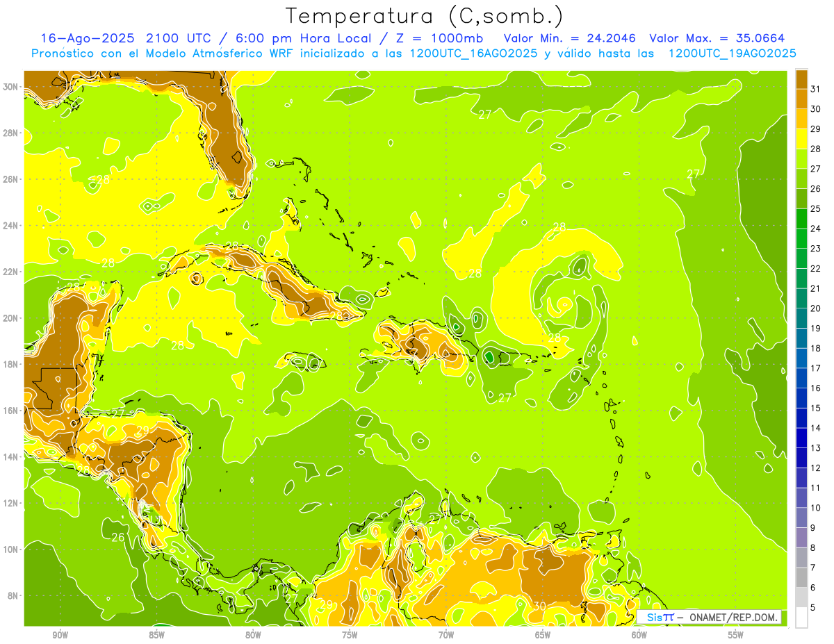Click the yellow swatch between 28 and 29
834x644 pixels.
801,138
